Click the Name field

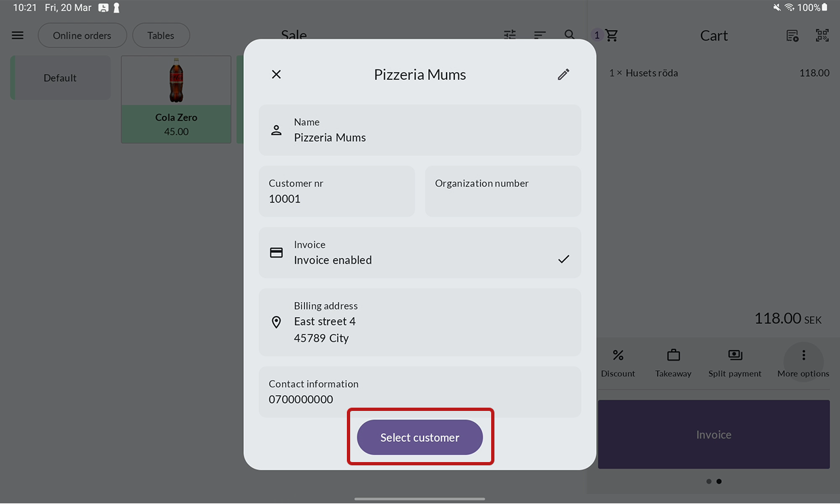tap(420, 130)
